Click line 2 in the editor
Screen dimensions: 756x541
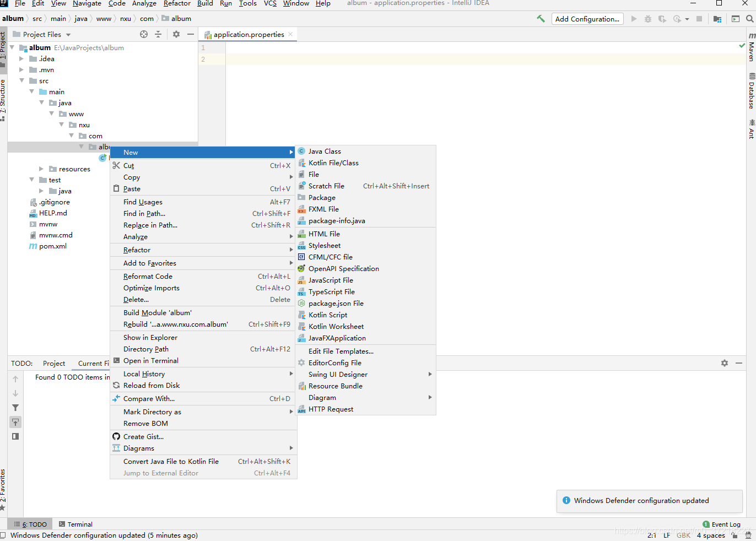[485, 59]
